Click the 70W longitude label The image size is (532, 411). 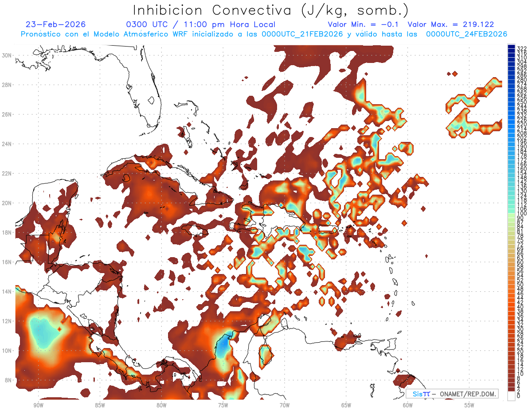point(285,405)
